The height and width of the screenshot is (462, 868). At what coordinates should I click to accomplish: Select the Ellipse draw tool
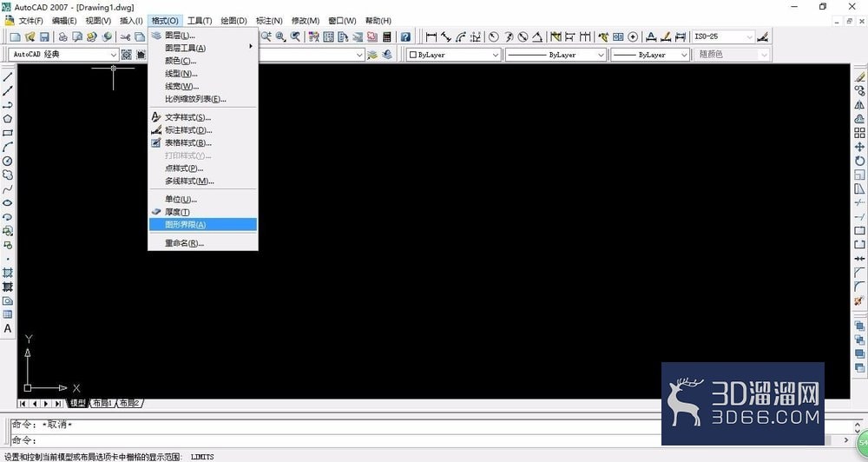(x=8, y=203)
